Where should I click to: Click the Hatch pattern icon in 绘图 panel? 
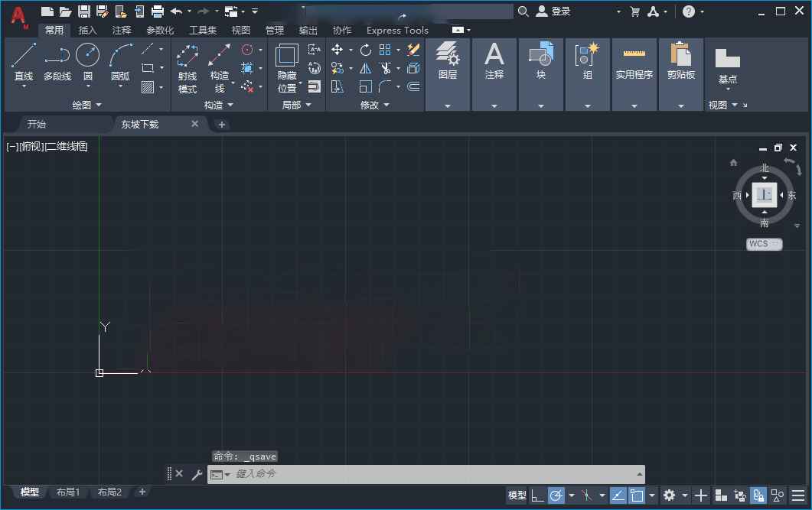click(148, 87)
